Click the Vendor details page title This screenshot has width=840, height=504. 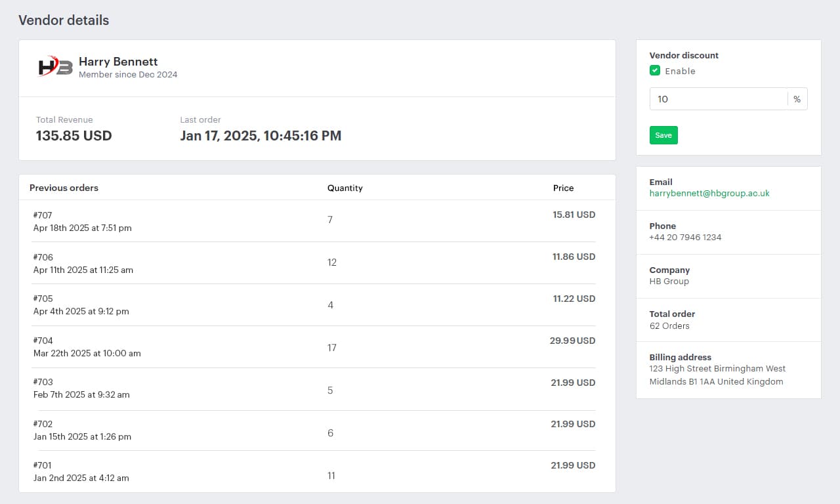63,20
